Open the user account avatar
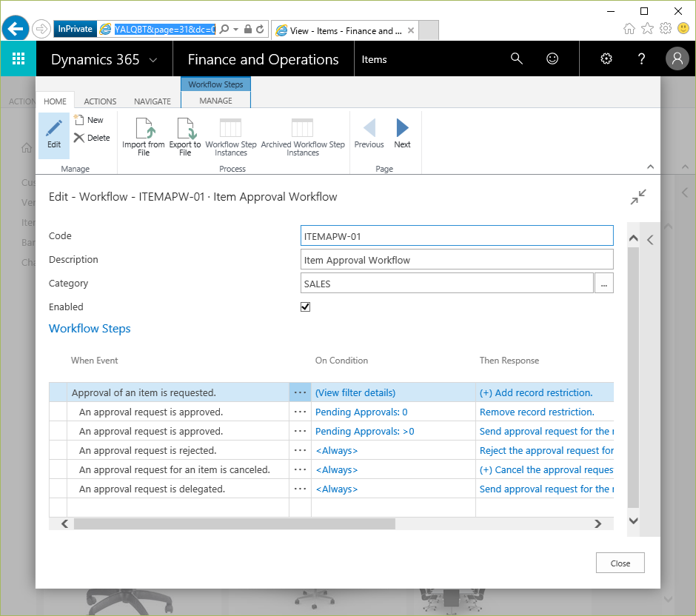Image resolution: width=696 pixels, height=616 pixels. click(x=677, y=58)
